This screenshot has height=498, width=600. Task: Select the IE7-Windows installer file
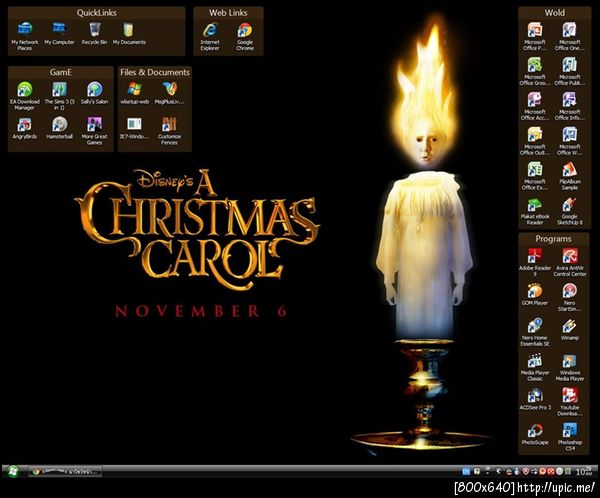tap(134, 128)
